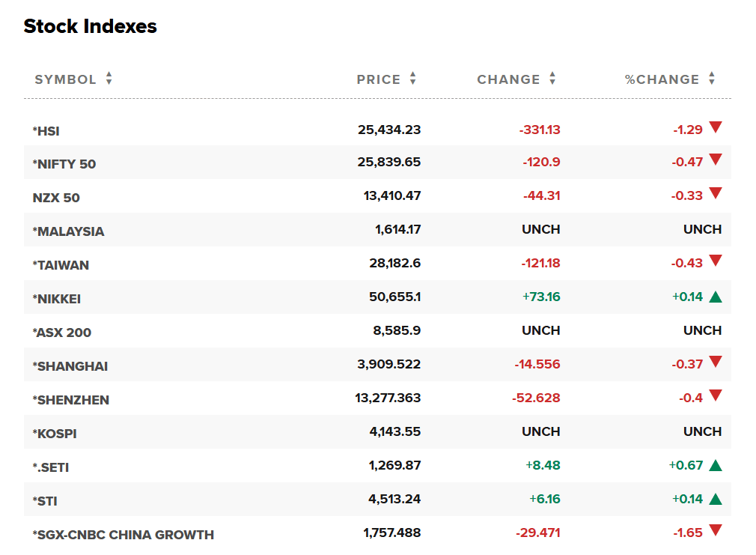Open the *NIFTY 50 index link
This screenshot has height=555, width=756.
click(64, 164)
